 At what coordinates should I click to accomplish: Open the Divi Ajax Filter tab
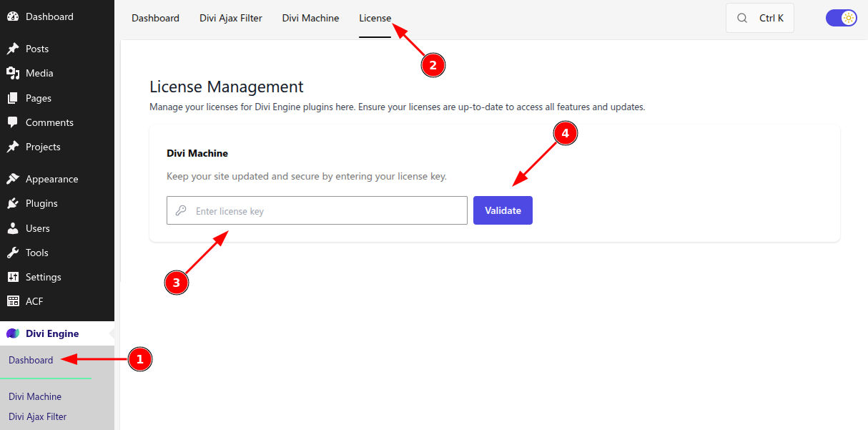click(x=231, y=18)
